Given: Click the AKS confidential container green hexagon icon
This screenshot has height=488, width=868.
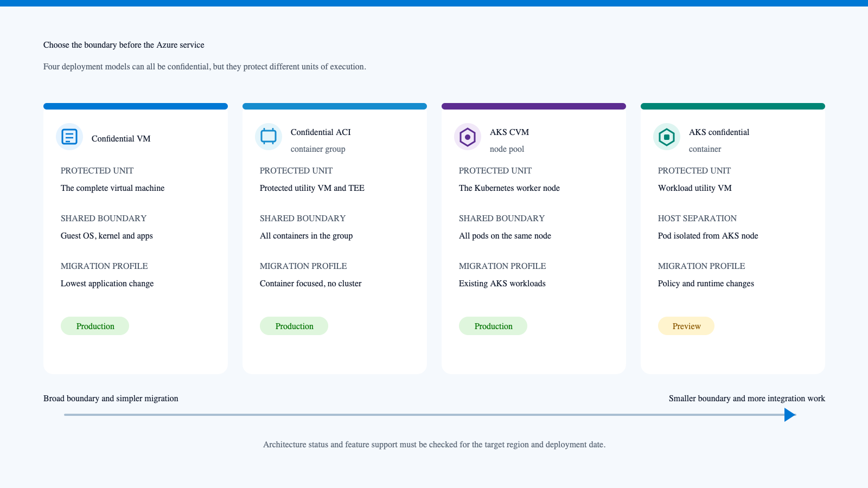Looking at the screenshot, I should point(667,137).
